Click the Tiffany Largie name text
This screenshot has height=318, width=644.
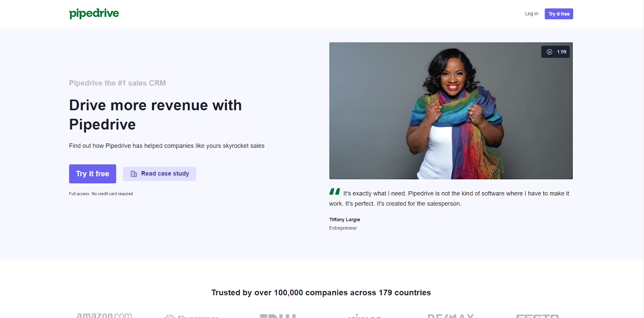(x=345, y=220)
